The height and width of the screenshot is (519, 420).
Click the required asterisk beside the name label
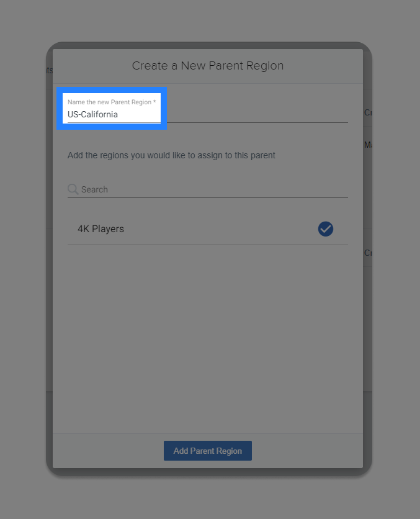coord(154,102)
